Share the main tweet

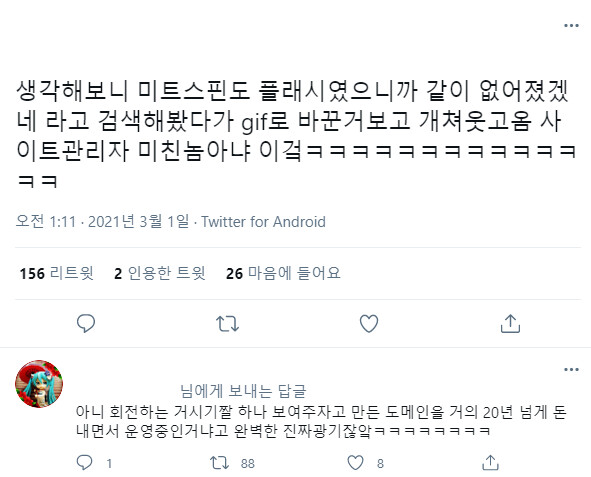(510, 324)
